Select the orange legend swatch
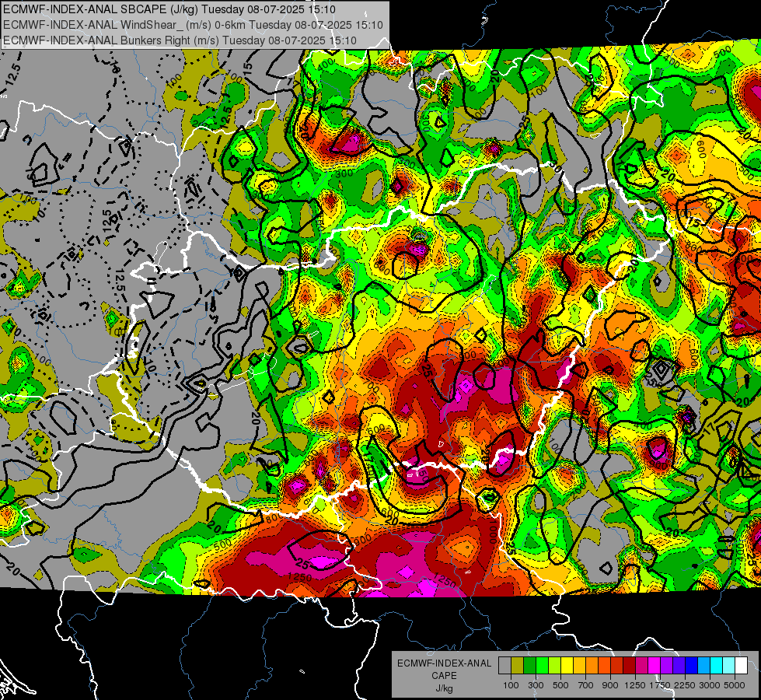This screenshot has width=761, height=700. [x=592, y=665]
